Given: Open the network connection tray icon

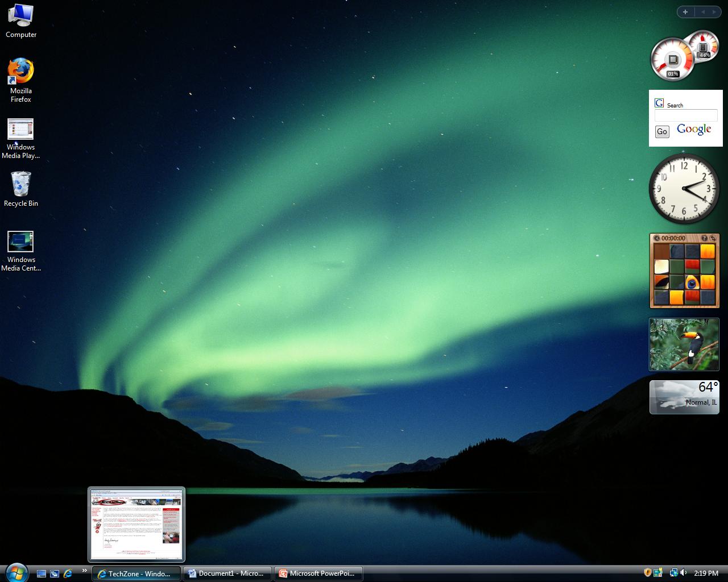Looking at the screenshot, I should [x=673, y=573].
